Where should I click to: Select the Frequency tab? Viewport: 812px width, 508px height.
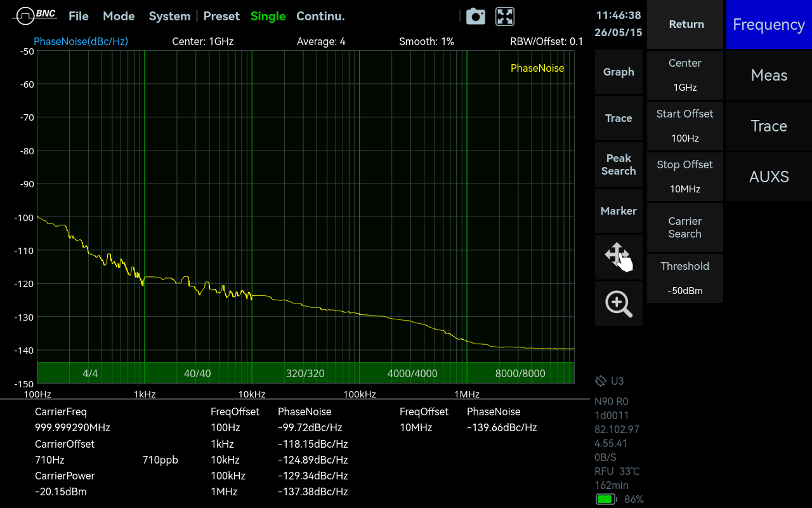[769, 24]
